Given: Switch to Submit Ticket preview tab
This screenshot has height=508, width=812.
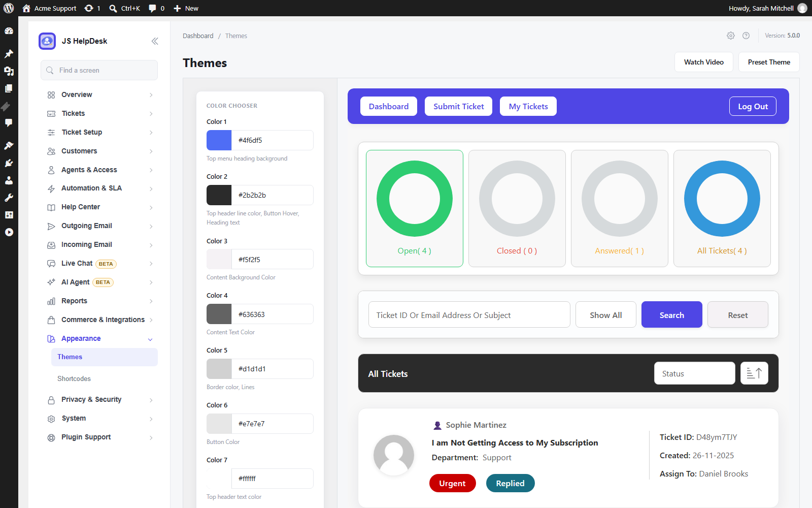Looking at the screenshot, I should [459, 106].
